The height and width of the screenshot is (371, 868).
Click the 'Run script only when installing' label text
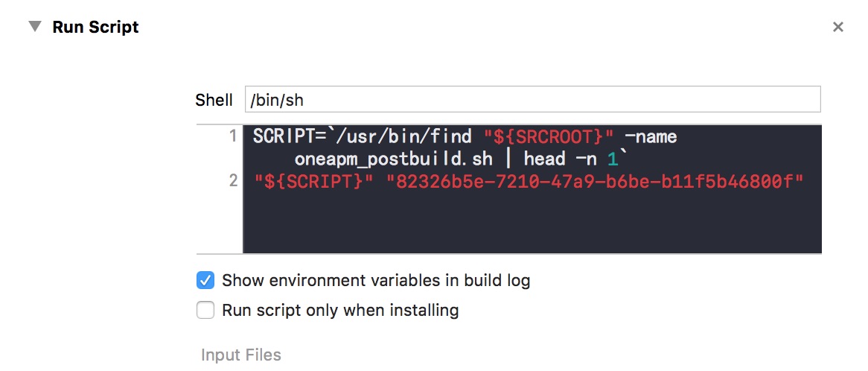340,309
